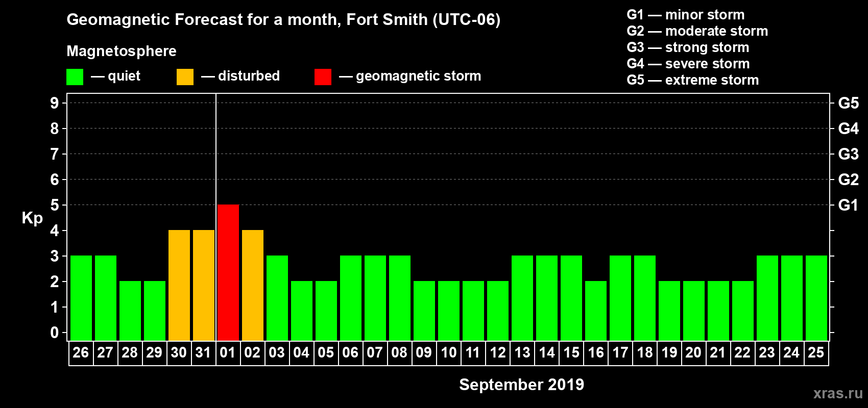Click the date label 18 on the axis
This screenshot has height=408, width=868.
[645, 353]
